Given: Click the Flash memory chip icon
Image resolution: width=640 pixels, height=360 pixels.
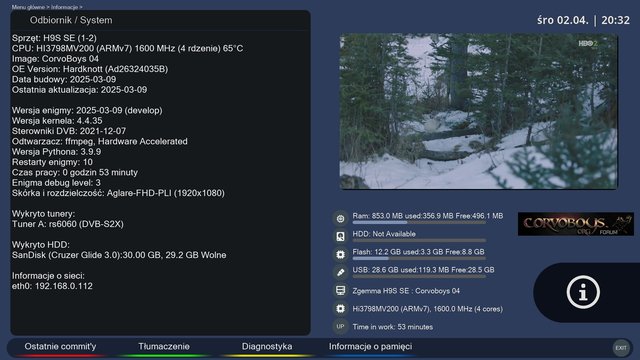Looking at the screenshot, I should coord(340,254).
